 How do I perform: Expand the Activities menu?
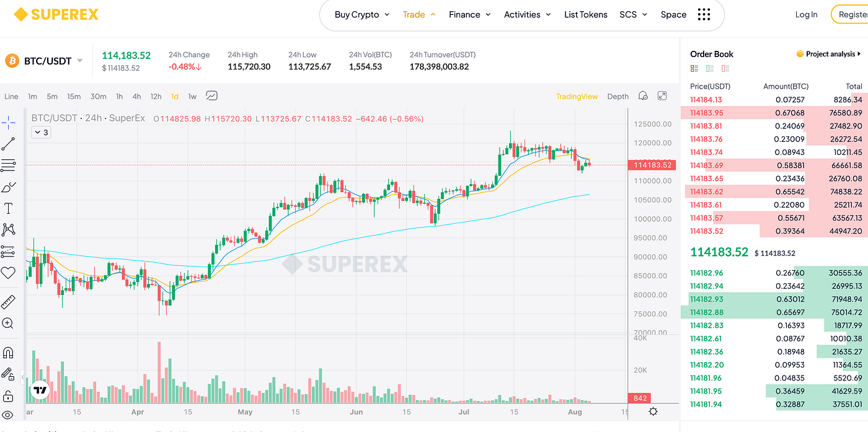click(x=528, y=14)
